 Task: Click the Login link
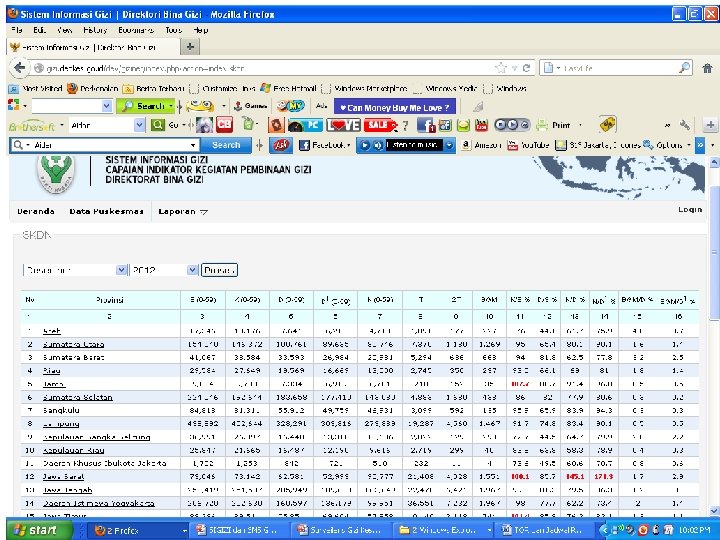[x=690, y=210]
